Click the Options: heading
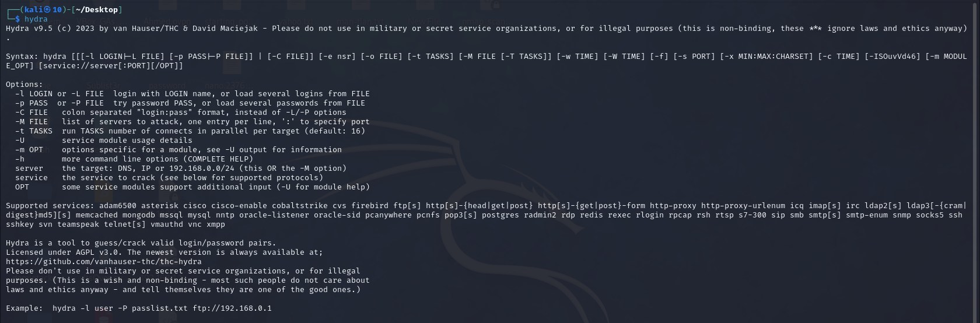This screenshot has width=980, height=323. click(x=24, y=85)
